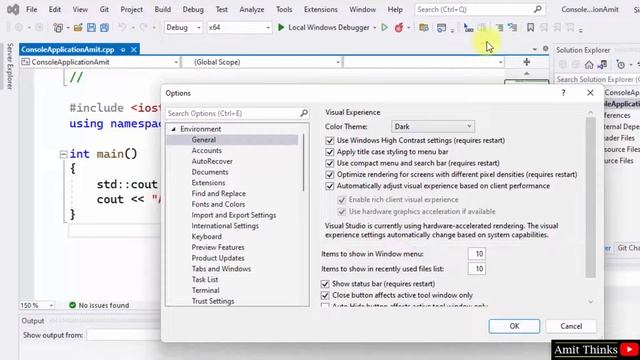Image resolution: width=640 pixels, height=360 pixels.
Task: Open the ConsoleApplicationAmit project scope dropdown
Action: pos(100,62)
